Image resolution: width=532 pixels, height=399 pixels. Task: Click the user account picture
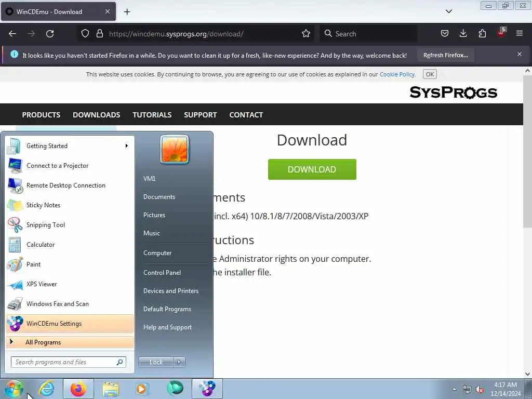pos(175,149)
